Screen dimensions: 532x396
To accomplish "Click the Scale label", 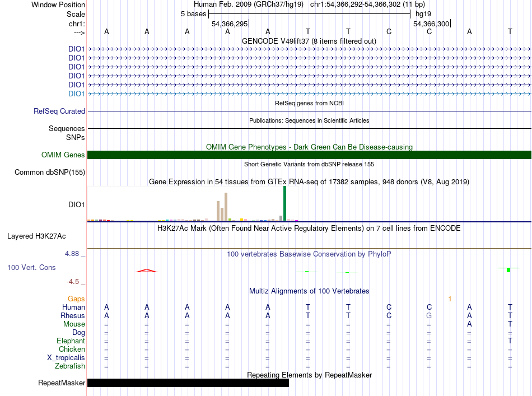I will pos(76,14).
